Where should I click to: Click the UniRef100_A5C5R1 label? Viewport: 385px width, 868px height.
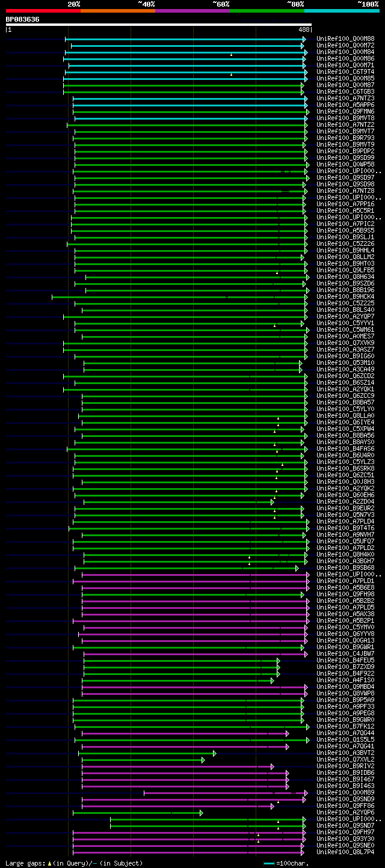[345, 210]
